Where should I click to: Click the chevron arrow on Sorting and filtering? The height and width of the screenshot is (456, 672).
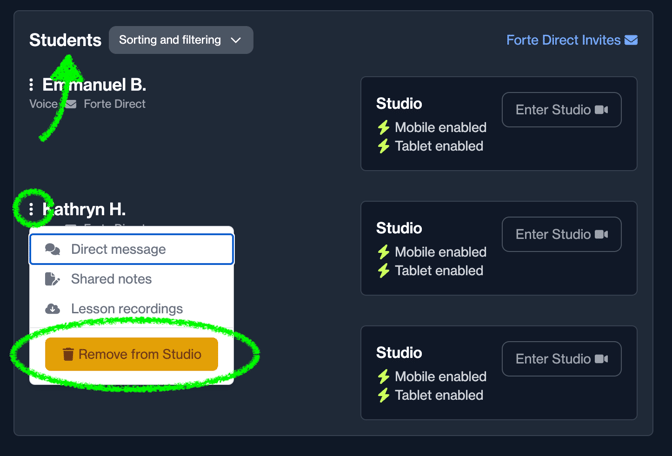point(236,40)
